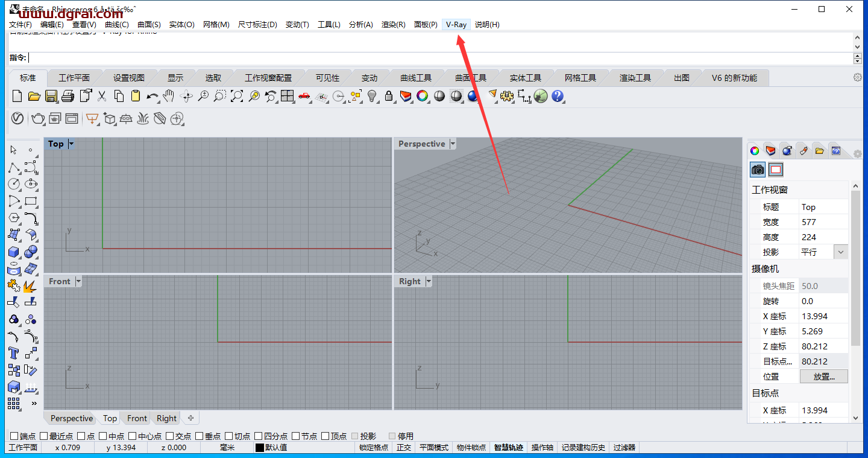Image resolution: width=868 pixels, height=458 pixels.
Task: Open the Perspective viewport title dropdown arrow
Action: point(453,144)
